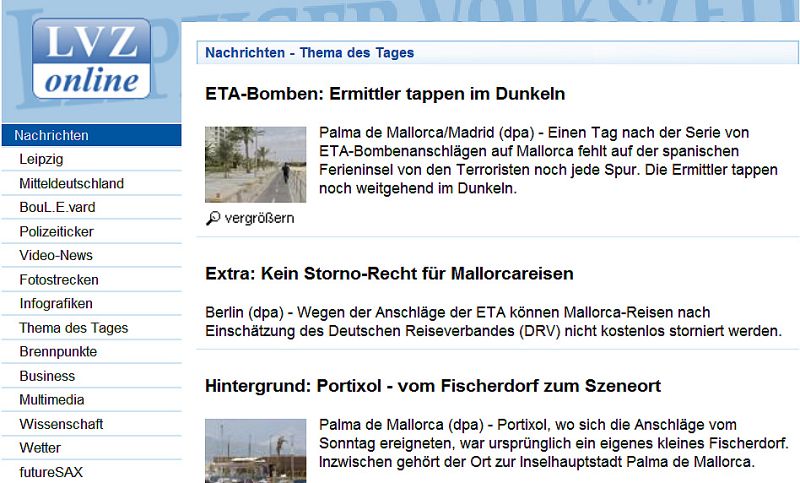
Task: Open Mitteldeutschland news section
Action: point(71,183)
